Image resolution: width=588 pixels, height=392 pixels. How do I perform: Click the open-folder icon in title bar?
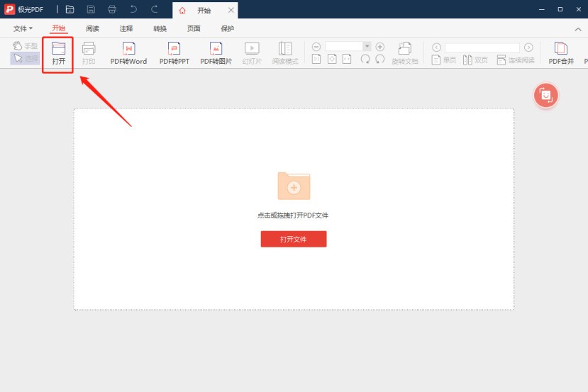70,9
